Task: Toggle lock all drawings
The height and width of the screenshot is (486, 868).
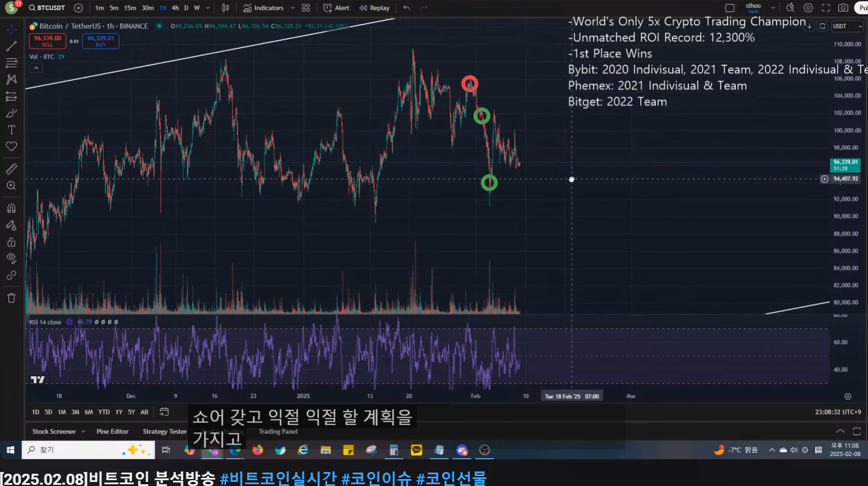Action: 12,242
